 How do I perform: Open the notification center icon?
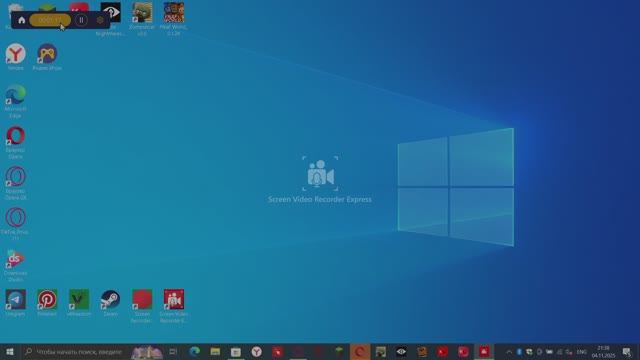click(627, 352)
